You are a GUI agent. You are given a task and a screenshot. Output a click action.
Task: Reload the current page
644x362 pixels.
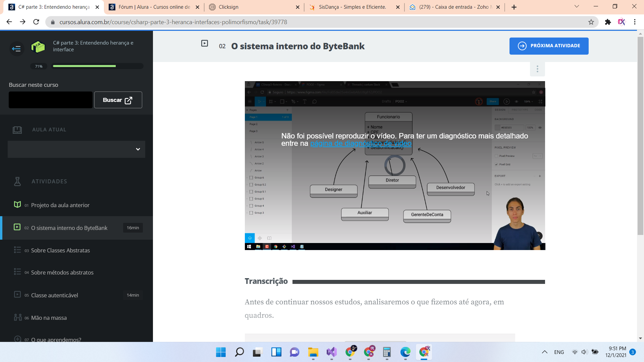pos(36,22)
